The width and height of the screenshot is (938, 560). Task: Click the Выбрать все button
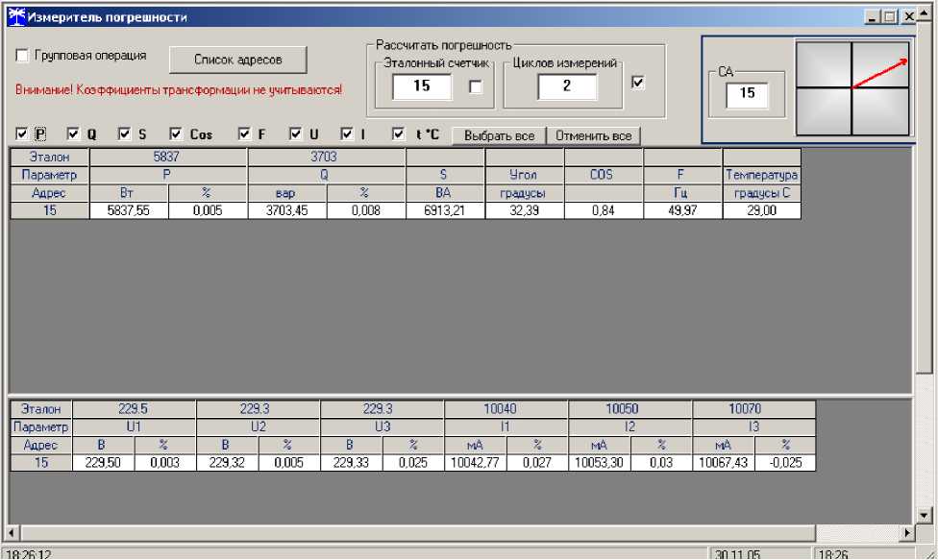tap(499, 135)
